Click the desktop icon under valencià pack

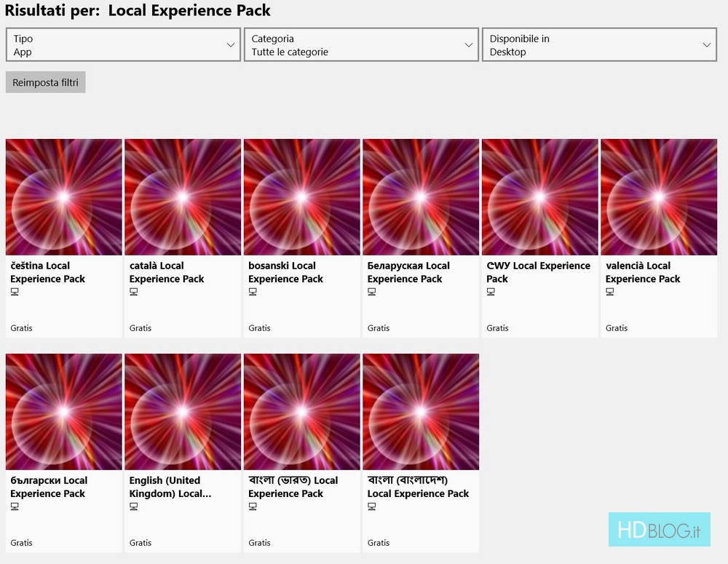[610, 292]
